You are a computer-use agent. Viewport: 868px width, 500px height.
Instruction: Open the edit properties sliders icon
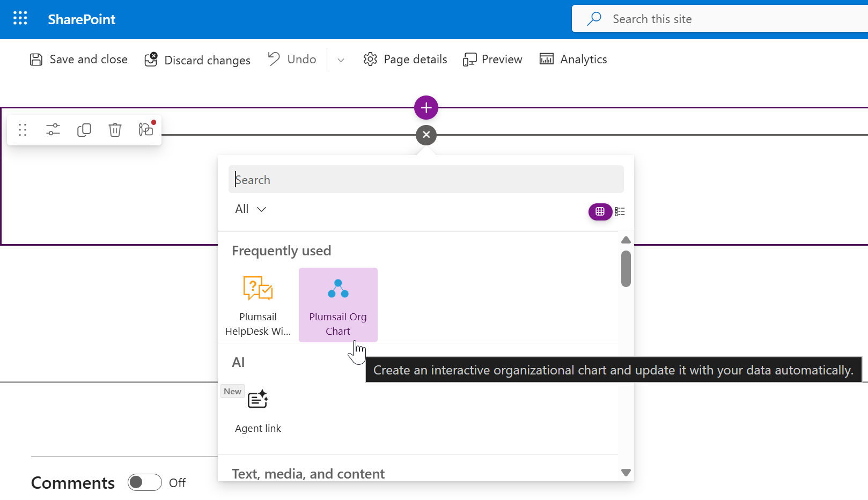(x=53, y=130)
